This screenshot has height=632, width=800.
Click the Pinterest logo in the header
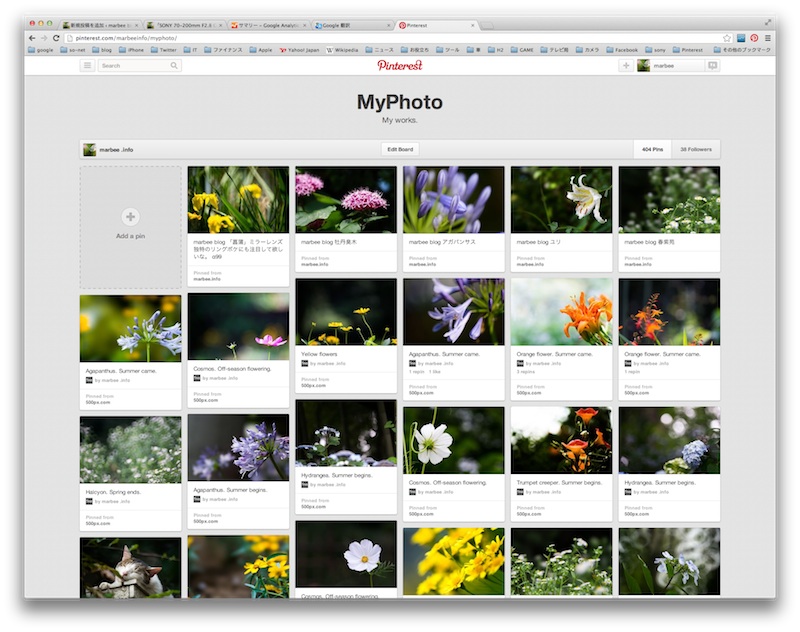point(400,67)
